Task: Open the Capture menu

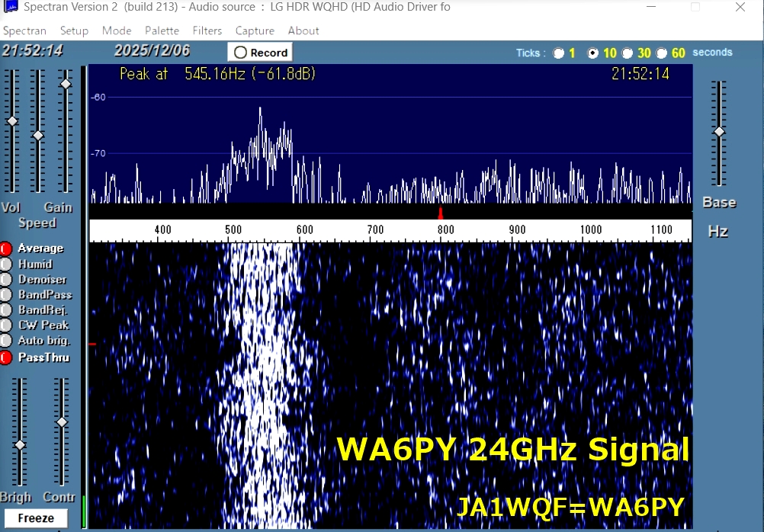Action: coord(255,30)
